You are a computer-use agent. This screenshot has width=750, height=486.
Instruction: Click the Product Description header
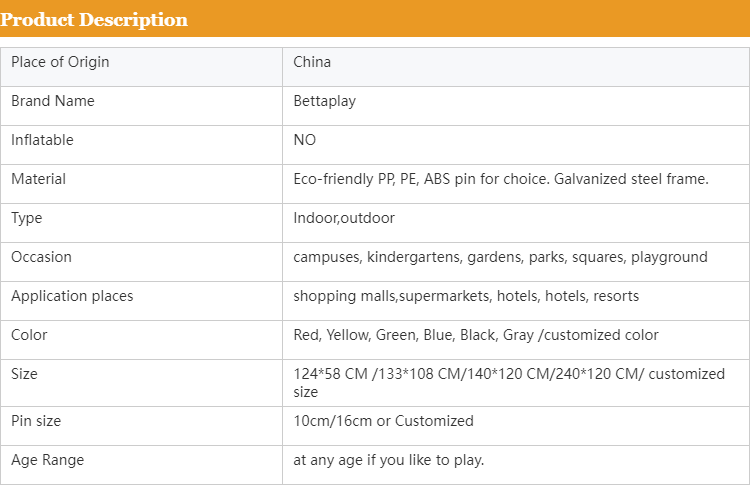pos(95,20)
